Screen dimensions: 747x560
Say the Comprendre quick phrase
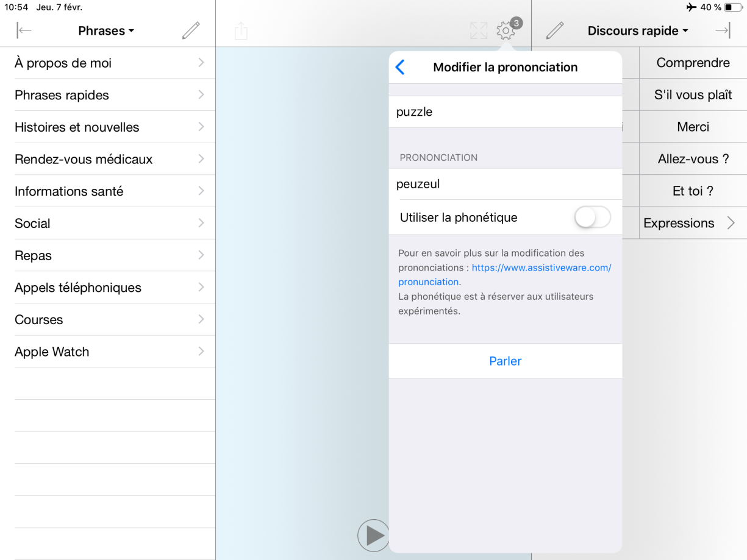coord(693,63)
